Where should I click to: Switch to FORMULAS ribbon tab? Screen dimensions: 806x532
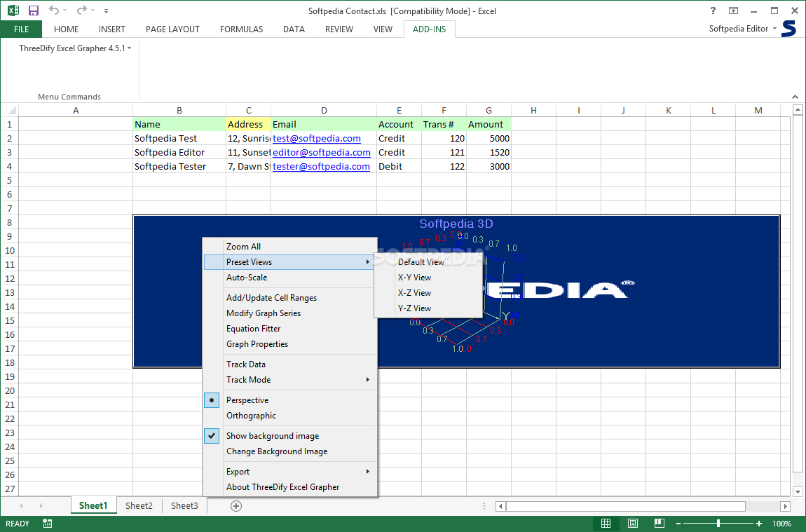click(x=242, y=29)
